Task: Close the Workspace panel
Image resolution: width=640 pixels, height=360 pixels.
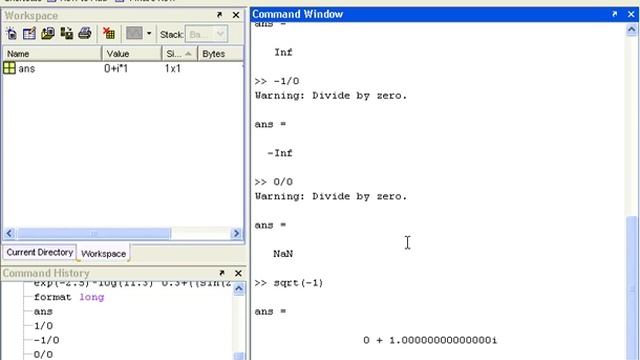Action: click(236, 15)
